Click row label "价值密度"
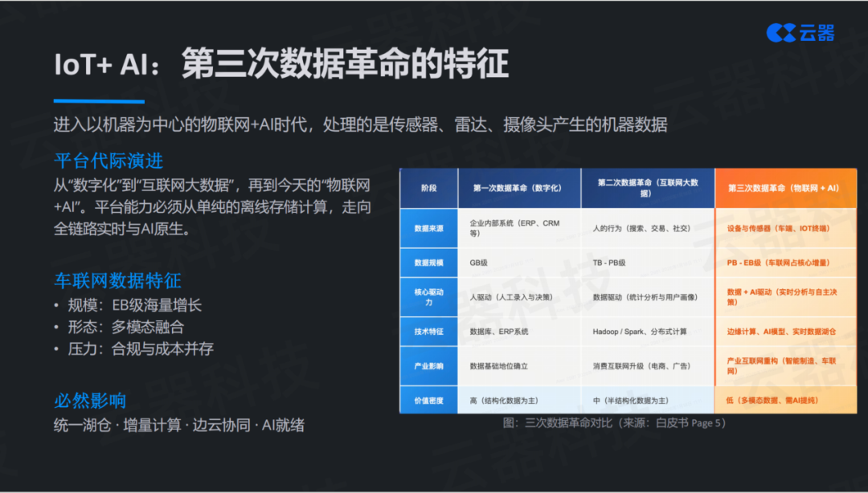The image size is (868, 493). [x=428, y=400]
